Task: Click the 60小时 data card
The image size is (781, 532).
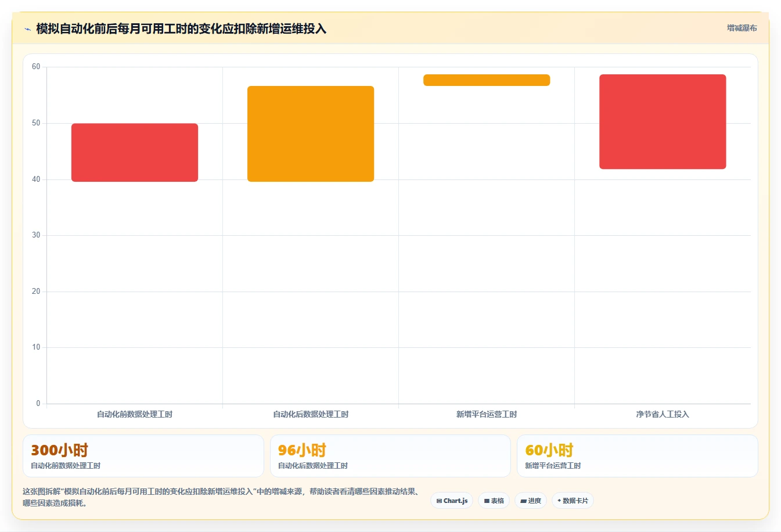Action: [638, 456]
